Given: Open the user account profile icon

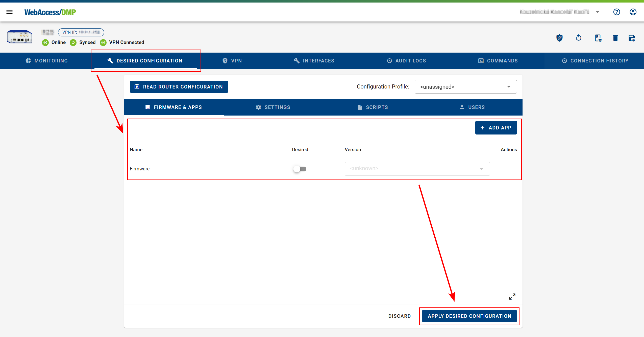Looking at the screenshot, I should pos(633,12).
